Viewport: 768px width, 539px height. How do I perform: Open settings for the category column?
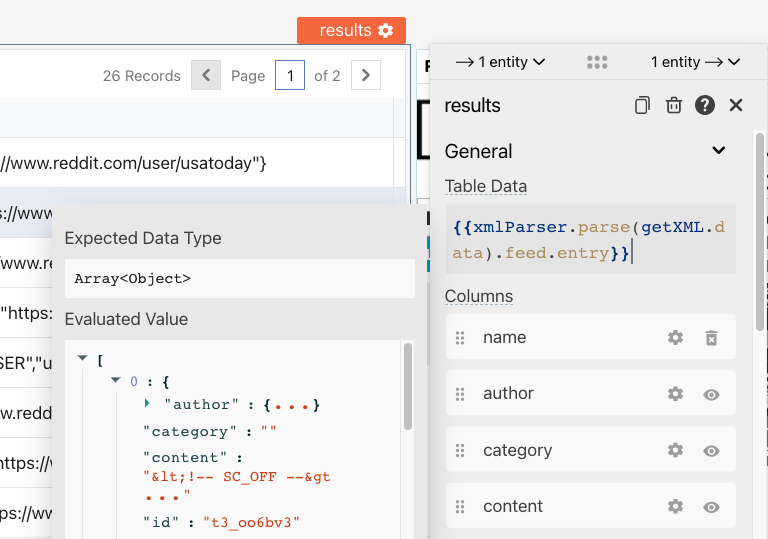(x=675, y=451)
